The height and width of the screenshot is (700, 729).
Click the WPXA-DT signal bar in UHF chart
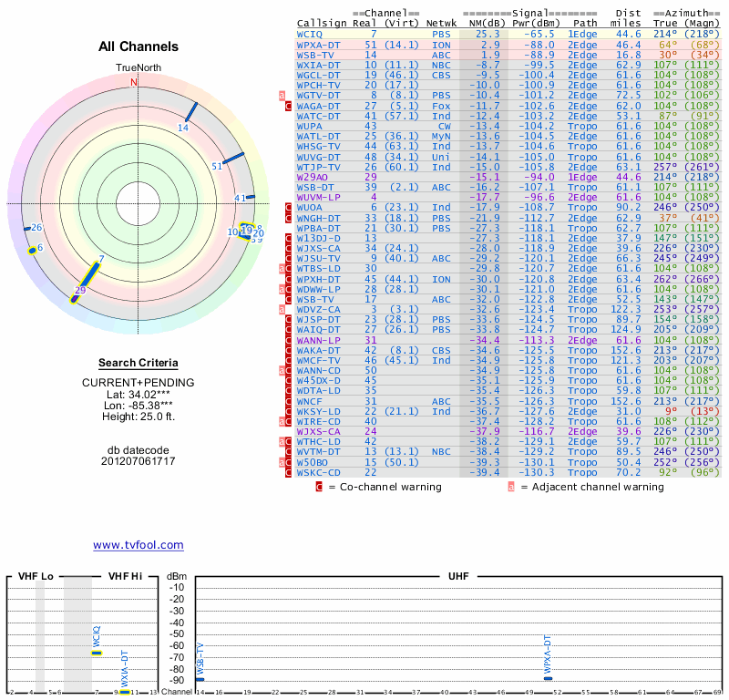click(x=548, y=679)
